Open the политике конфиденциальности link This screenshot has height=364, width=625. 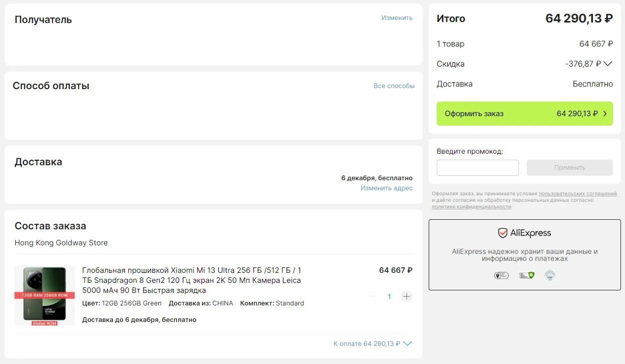(471, 207)
